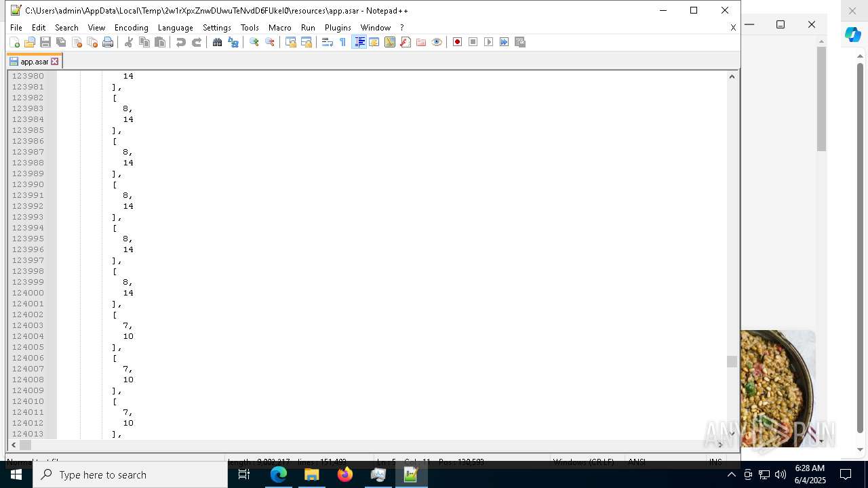Viewport: 868px width, 488px height.
Task: Start macro recording with red button
Action: click(458, 42)
